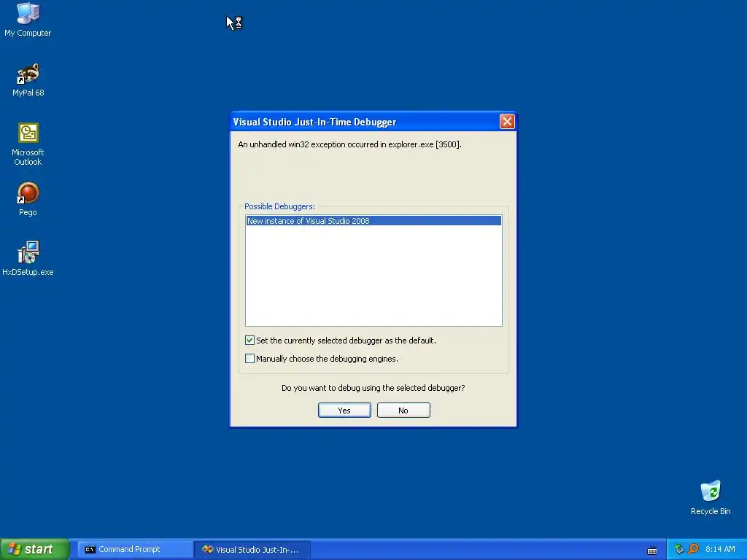The image size is (747, 560).
Task: Select the Microsoft Outlook desktop icon
Action: [28, 144]
